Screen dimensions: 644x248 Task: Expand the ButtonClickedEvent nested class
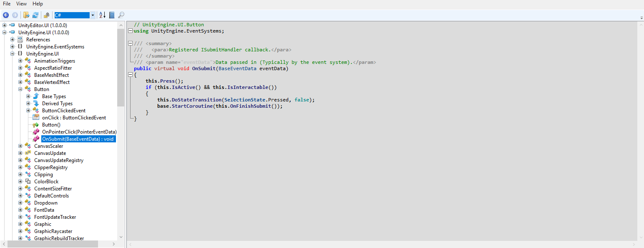[x=28, y=111]
